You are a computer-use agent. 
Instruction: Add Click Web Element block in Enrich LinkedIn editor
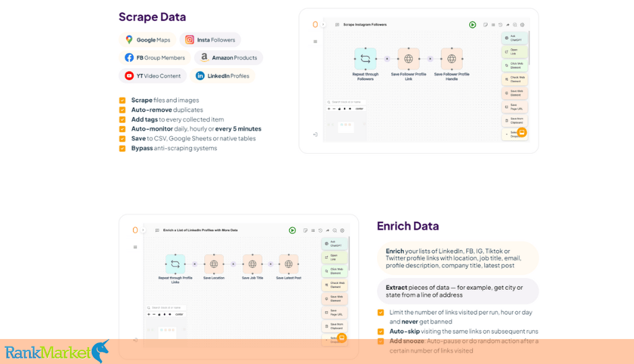pos(335,271)
